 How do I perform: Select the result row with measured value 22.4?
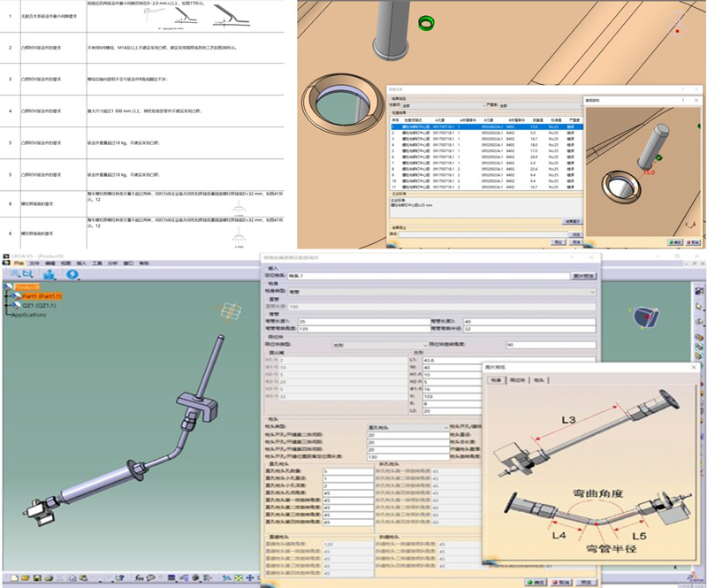[x=487, y=169]
